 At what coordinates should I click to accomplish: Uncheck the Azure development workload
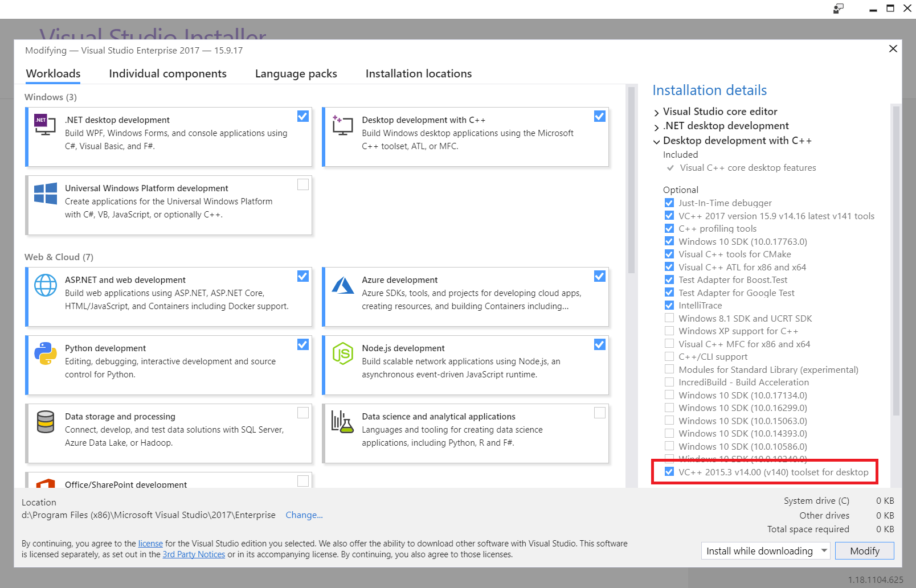[600, 276]
